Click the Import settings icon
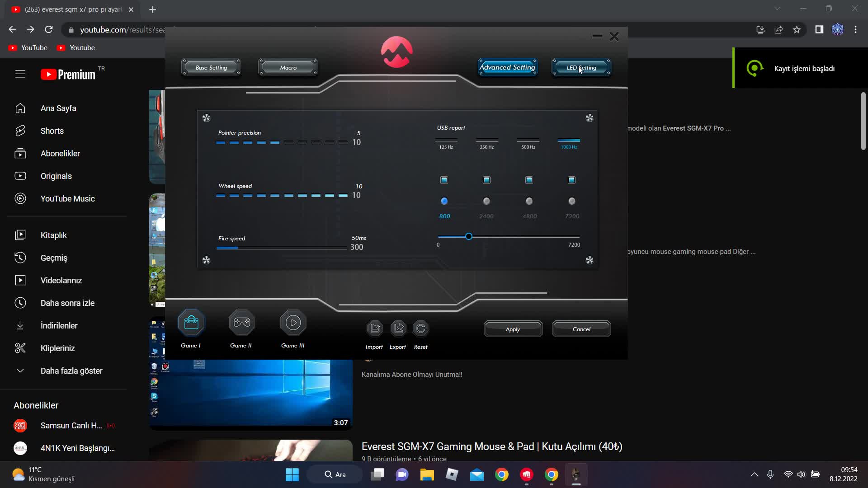The height and width of the screenshot is (488, 868). 374,328
